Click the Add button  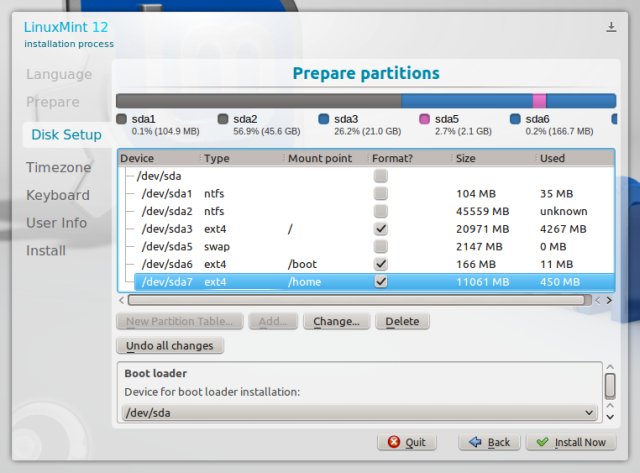pos(273,321)
